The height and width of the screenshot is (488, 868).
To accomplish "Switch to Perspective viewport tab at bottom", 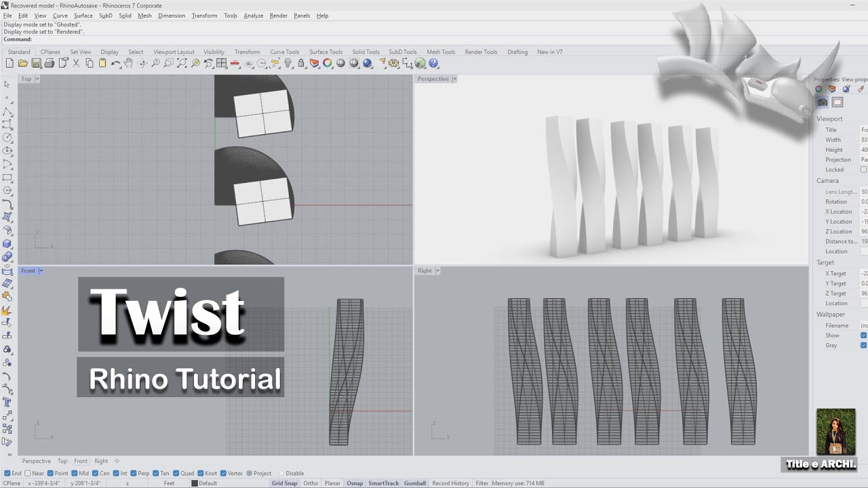I will point(36,461).
